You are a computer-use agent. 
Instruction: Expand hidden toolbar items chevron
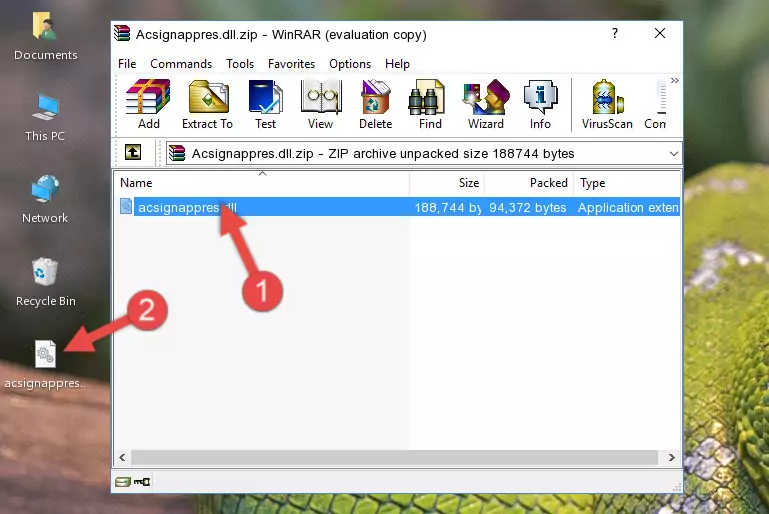coord(675,80)
